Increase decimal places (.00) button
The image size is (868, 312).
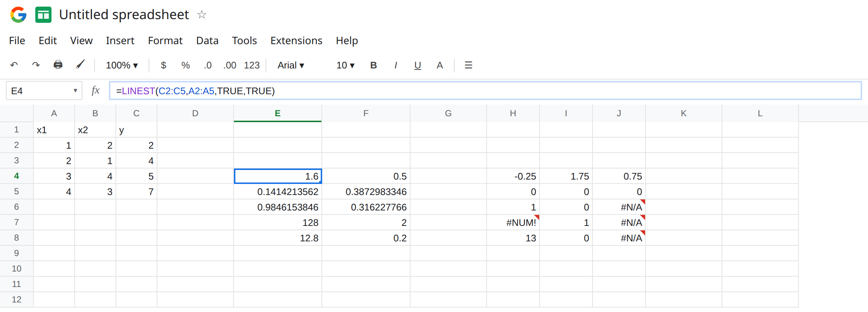pos(230,65)
